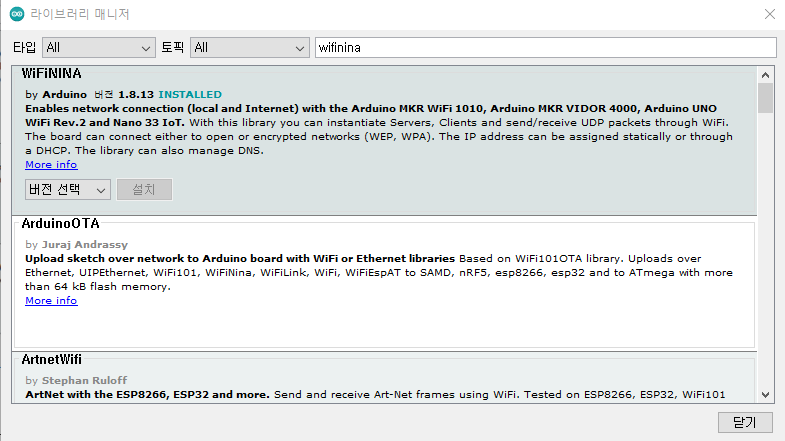Screen dimensions: 785x441
Task: Click author text 'by Juraj Andrassy'
Action: click(77, 245)
